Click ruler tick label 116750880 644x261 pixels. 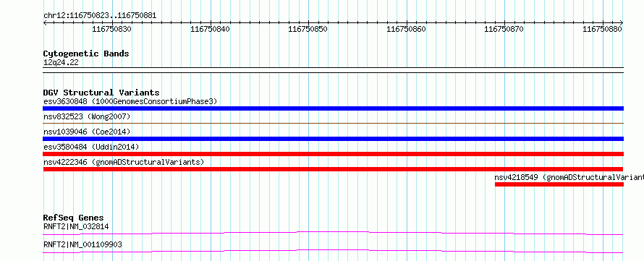click(603, 29)
